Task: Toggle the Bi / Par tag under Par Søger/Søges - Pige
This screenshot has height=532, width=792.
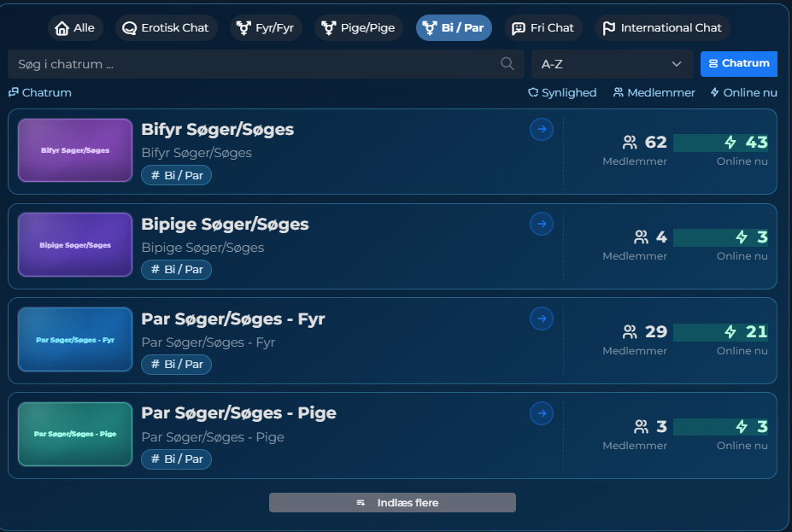Action: click(x=176, y=459)
